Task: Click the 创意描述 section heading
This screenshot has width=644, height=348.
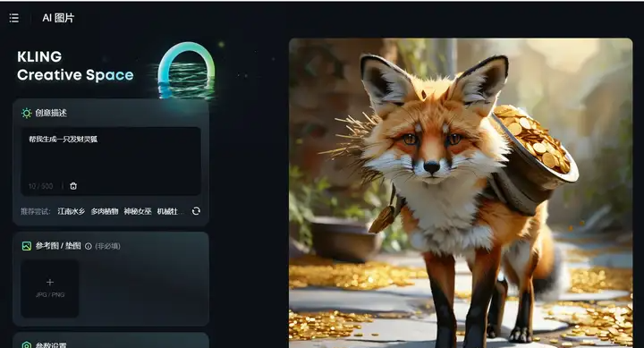Action: click(51, 113)
